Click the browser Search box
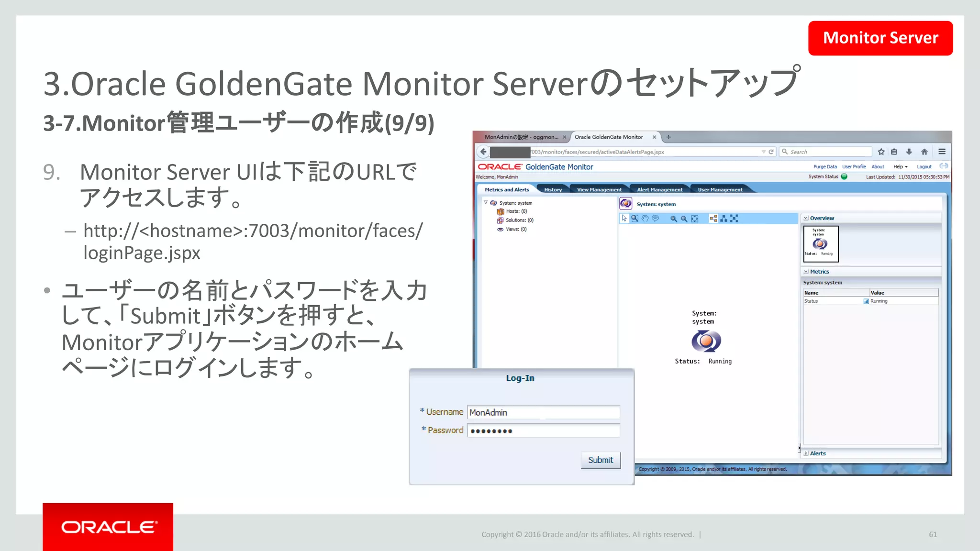The height and width of the screenshot is (551, 980). point(825,152)
